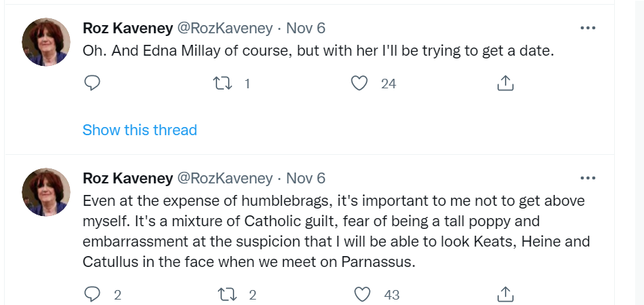
Task: Reply to the humblebrags tweet
Action: [x=92, y=294]
